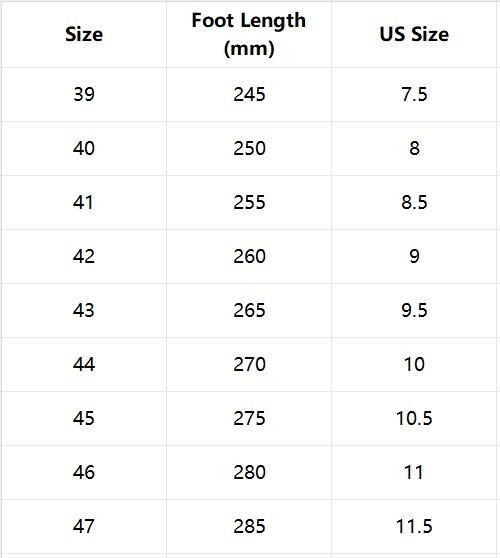This screenshot has height=558, width=500.
Task: Select the US size 11.5 cell
Action: 414,526
